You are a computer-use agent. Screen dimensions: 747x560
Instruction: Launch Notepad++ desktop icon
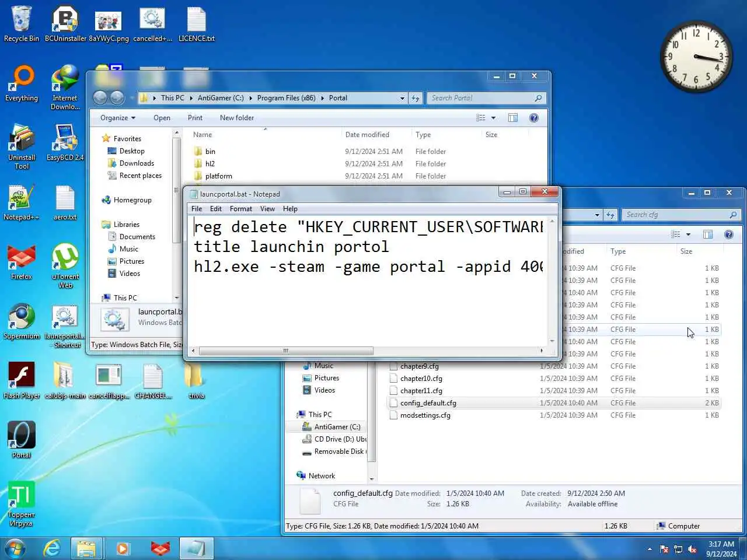pyautogui.click(x=22, y=202)
